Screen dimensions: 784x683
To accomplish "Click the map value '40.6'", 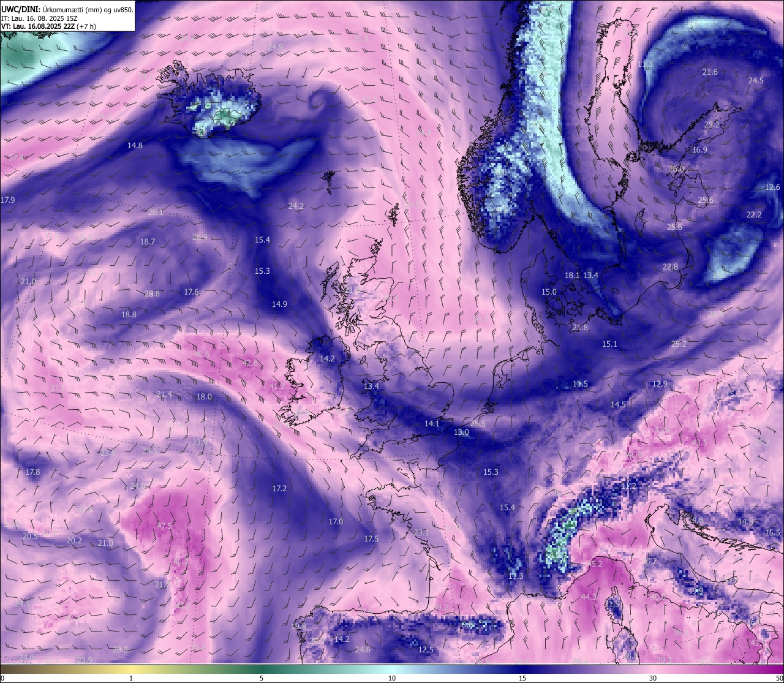I will point(201,354).
